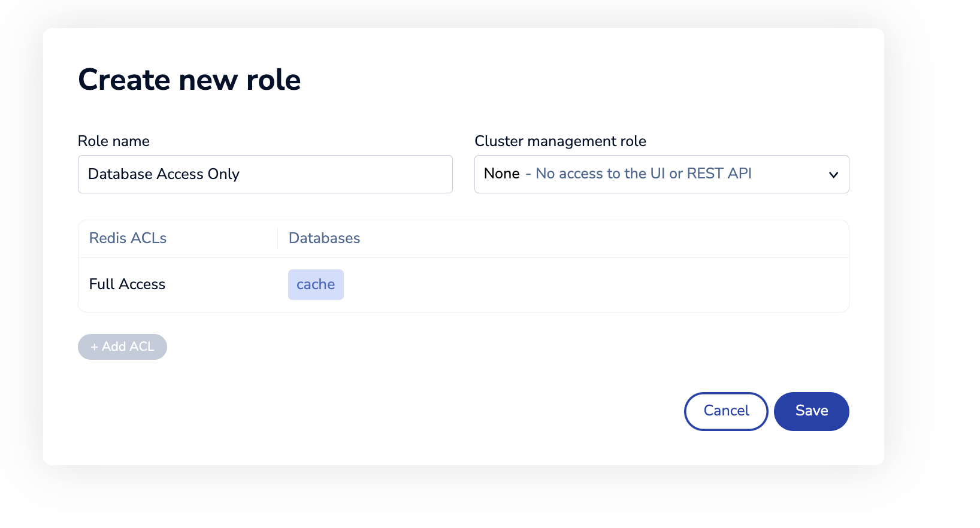980x528 pixels.
Task: Click the None value in the dropdown
Action: (x=501, y=174)
